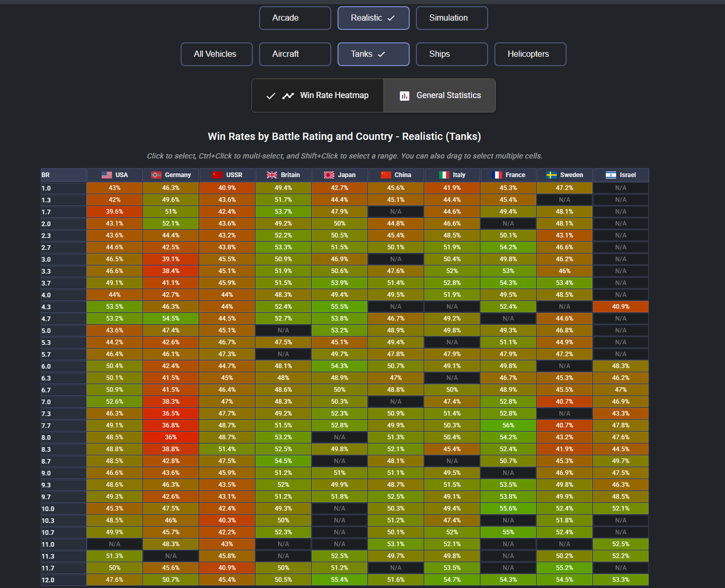The image size is (725, 588).
Task: Select the 1.0 battle rating row header
Action: click(x=63, y=188)
